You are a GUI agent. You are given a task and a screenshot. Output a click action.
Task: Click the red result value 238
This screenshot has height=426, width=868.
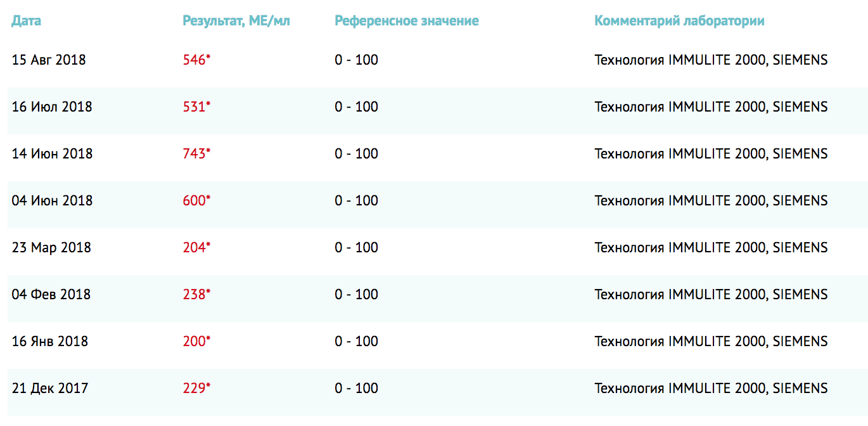point(195,295)
